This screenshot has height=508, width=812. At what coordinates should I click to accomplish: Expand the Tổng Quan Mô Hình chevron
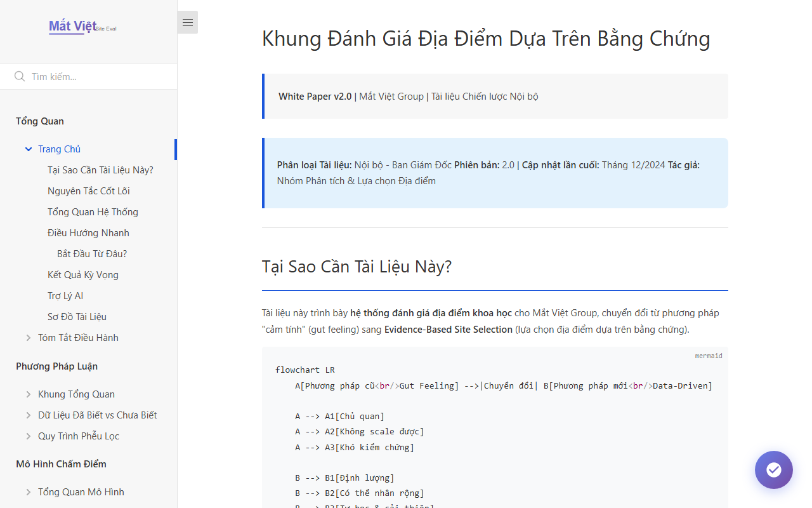coord(28,492)
